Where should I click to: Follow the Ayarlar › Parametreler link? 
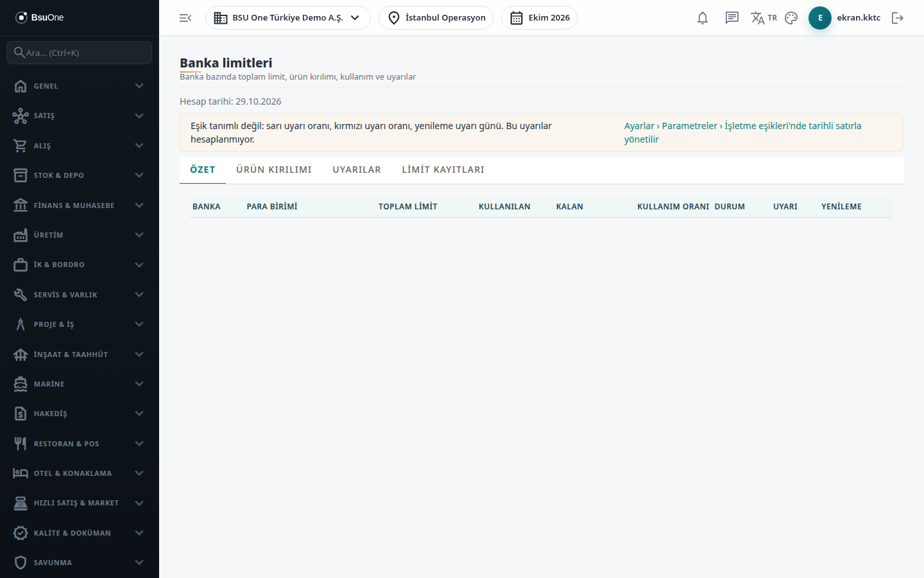(743, 132)
